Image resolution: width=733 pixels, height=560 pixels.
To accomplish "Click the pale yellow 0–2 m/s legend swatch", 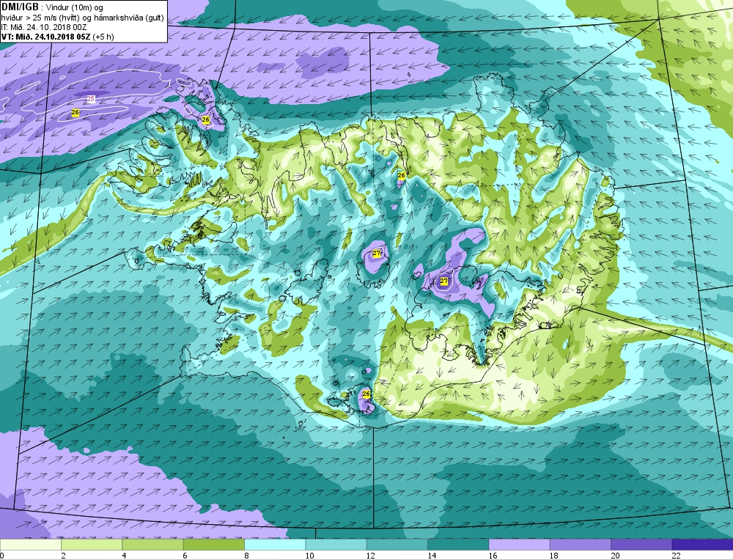I will (x=30, y=545).
